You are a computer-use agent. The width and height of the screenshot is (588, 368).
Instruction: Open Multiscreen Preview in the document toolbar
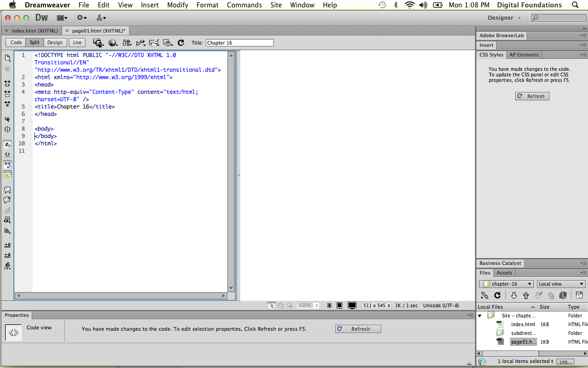coord(98,42)
